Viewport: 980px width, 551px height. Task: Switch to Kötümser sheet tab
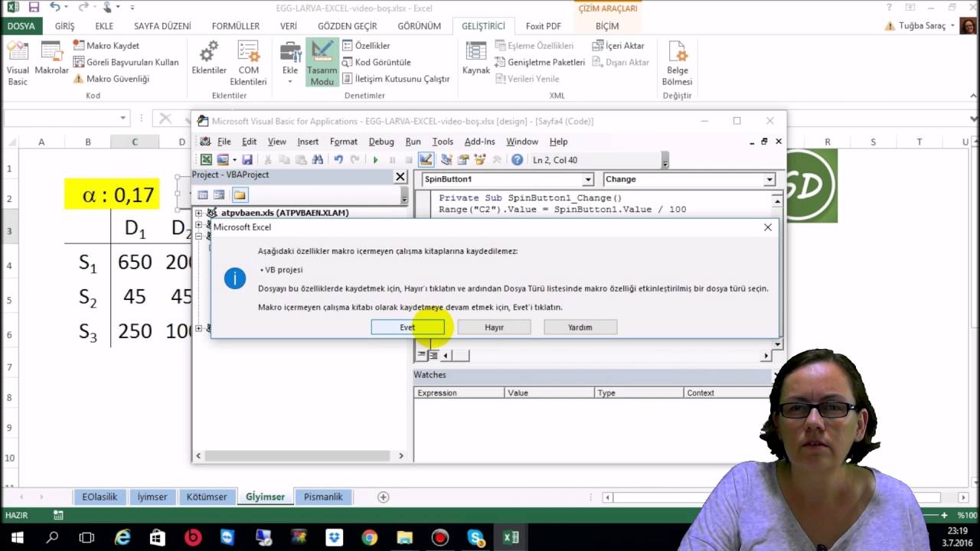point(207,497)
